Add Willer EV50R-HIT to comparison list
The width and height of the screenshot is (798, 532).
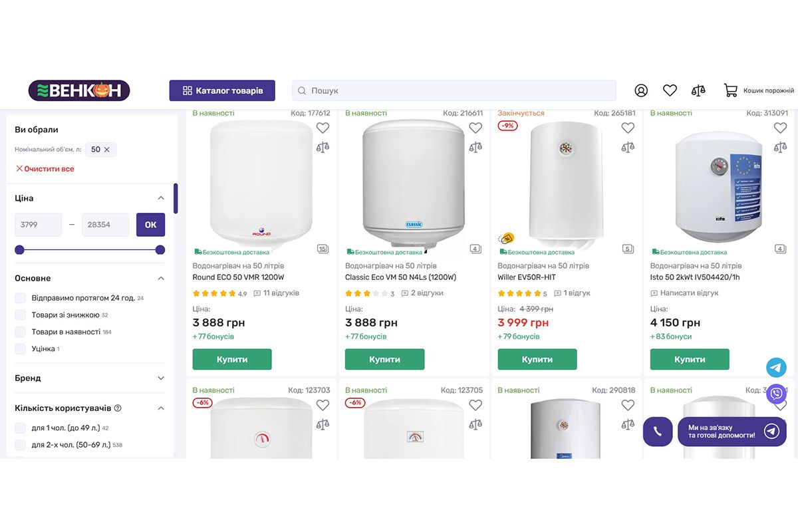(628, 148)
